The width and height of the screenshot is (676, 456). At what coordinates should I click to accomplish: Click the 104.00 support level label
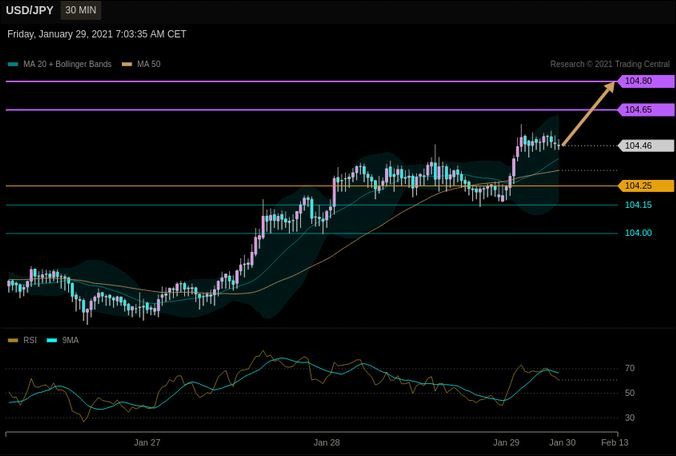tap(638, 233)
